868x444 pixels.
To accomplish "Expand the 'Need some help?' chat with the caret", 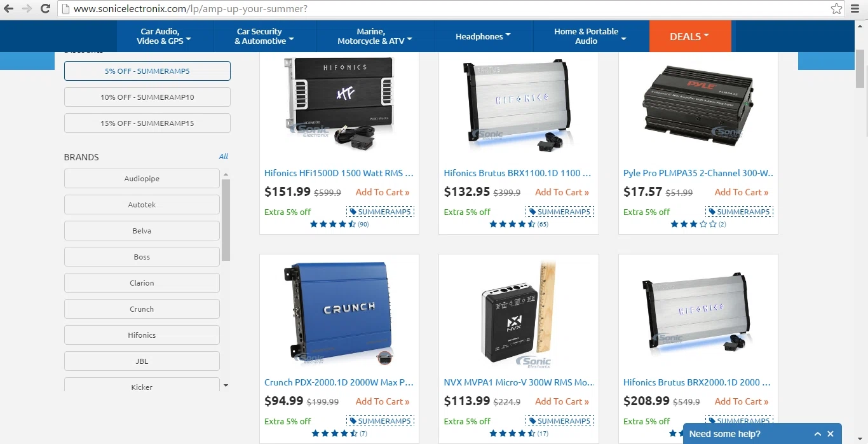I will click(x=818, y=434).
